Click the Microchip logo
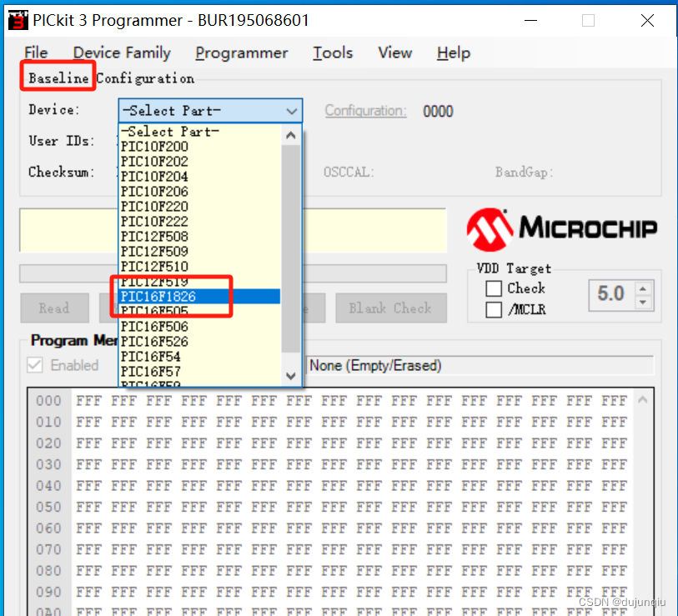The height and width of the screenshot is (616, 678). click(562, 229)
